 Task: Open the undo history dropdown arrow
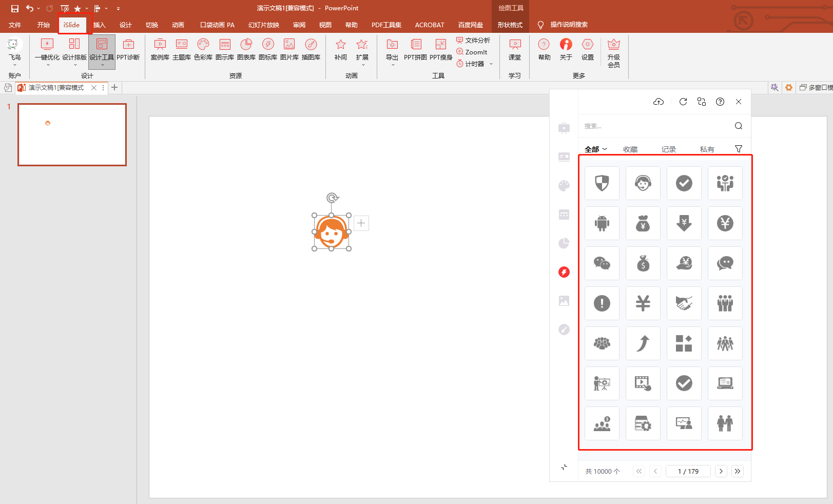point(38,9)
